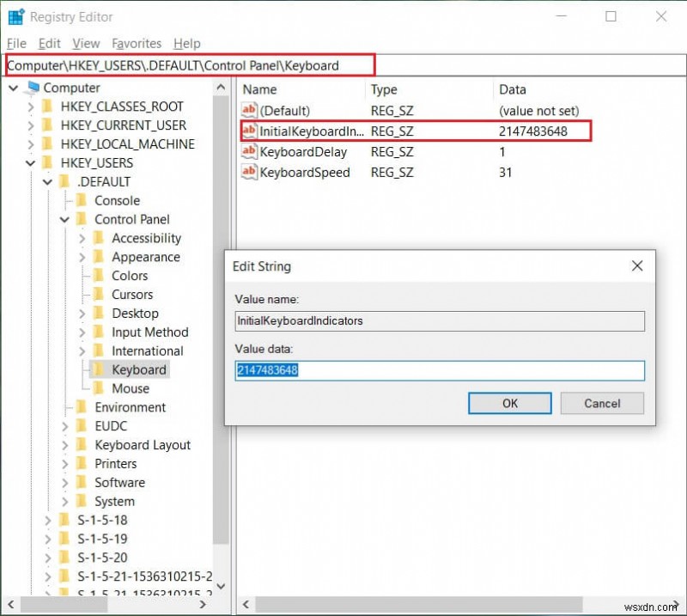Screen dimensions: 687x616
Task: Open the View menu
Action: (85, 43)
